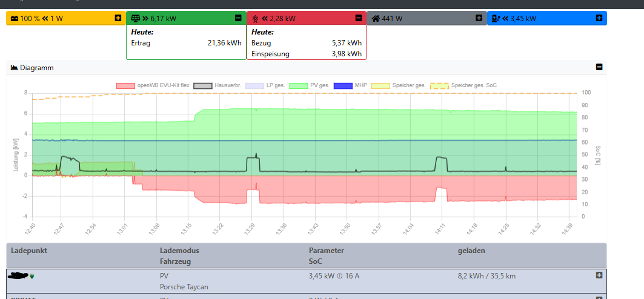
Task: Click the house icon in gray card
Action: [x=376, y=19]
